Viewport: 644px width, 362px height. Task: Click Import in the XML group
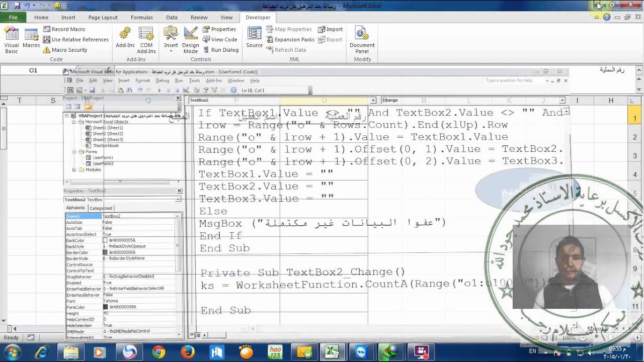coord(330,29)
